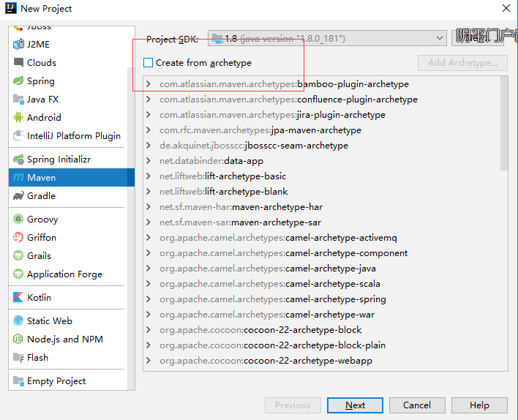
Task: Click the Application Forge icon
Action: click(x=18, y=274)
